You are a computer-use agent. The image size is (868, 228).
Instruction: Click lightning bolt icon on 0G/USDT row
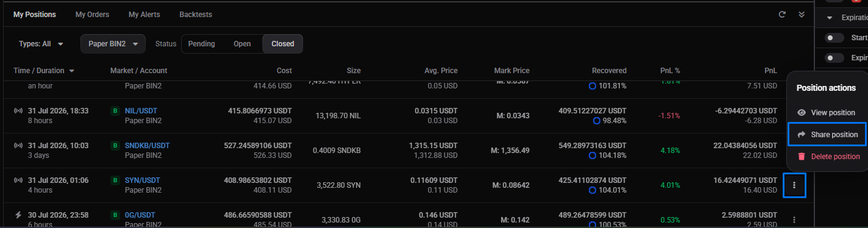pos(18,215)
